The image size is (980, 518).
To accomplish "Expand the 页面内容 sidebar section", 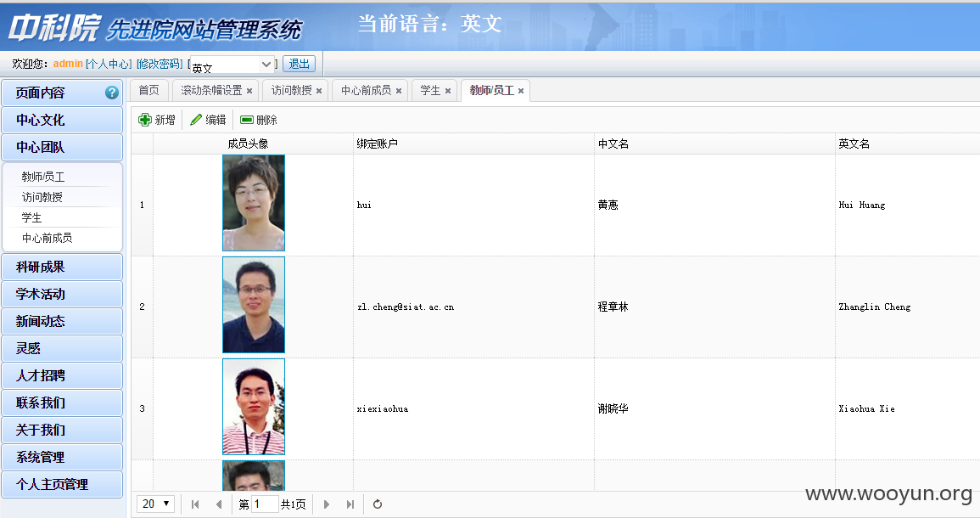I will coord(62,93).
